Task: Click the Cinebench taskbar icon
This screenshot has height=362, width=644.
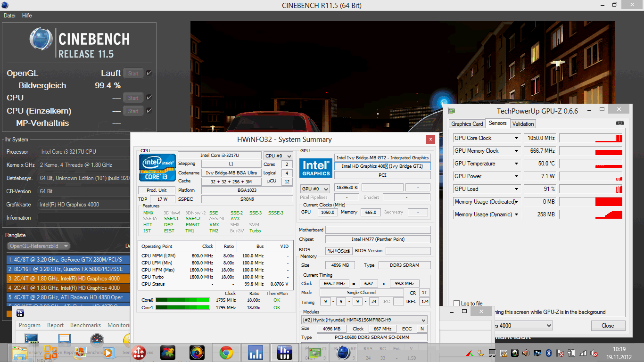Action: [x=343, y=353]
